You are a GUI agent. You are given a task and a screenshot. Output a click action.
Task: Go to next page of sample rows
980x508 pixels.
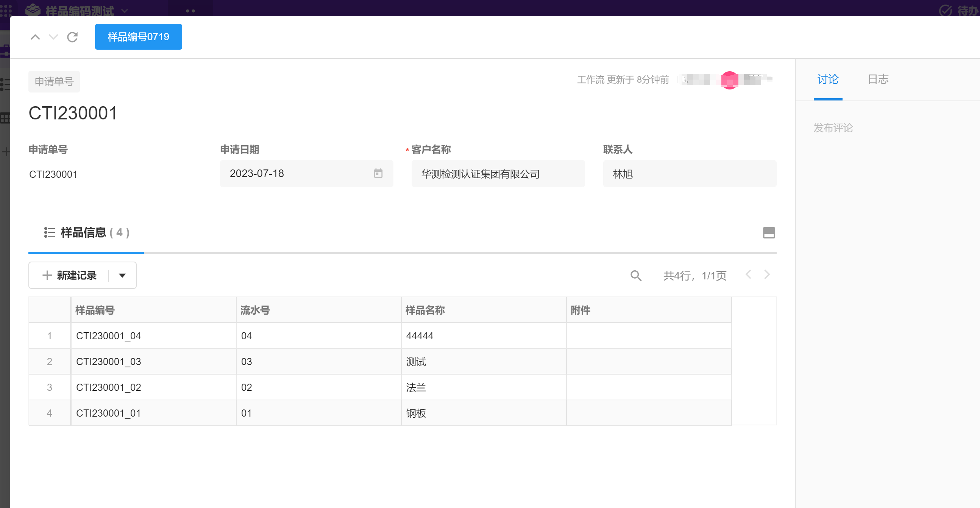(x=766, y=274)
